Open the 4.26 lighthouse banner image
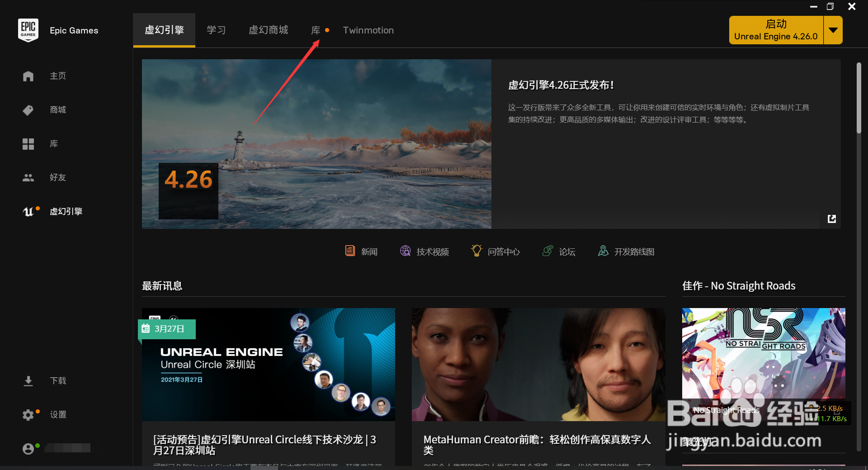The image size is (868, 470). (x=316, y=144)
